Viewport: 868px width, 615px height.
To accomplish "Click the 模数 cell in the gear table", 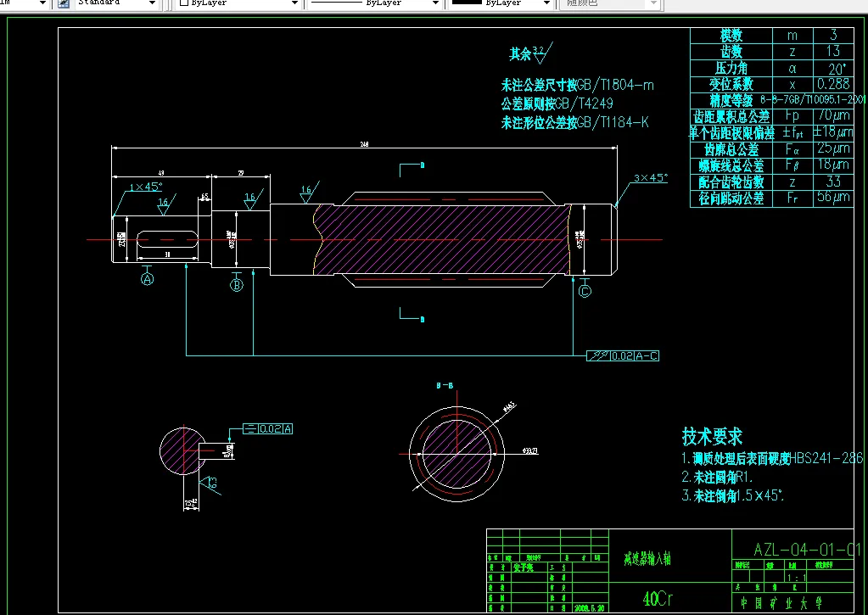I will coord(731,36).
